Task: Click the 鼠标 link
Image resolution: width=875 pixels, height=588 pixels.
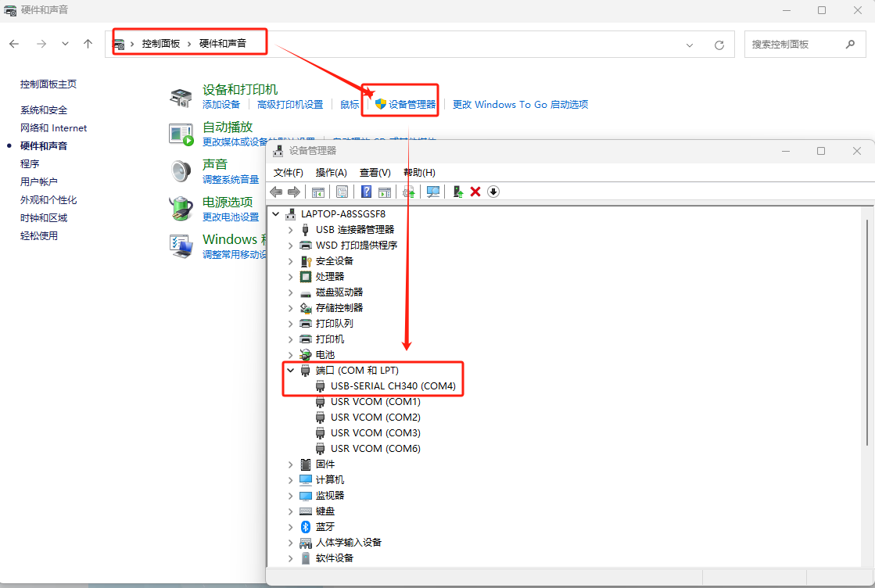Action: (350, 104)
